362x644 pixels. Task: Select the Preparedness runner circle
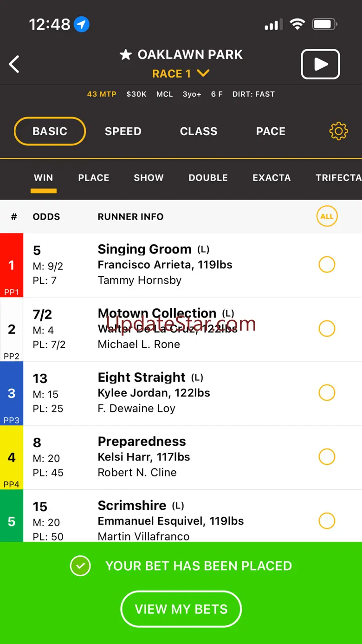(327, 457)
